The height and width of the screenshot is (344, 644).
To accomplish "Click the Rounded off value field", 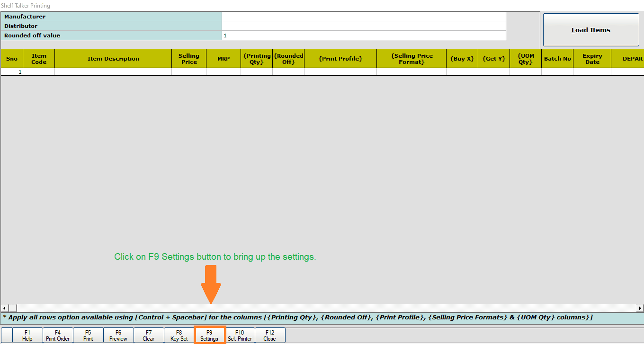I will click(x=364, y=35).
